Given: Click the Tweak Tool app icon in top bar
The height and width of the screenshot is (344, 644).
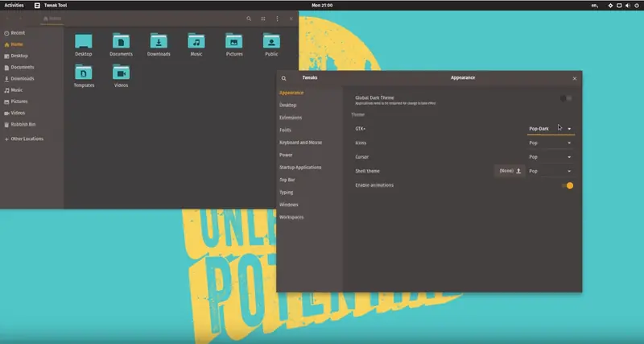Looking at the screenshot, I should (x=37, y=6).
